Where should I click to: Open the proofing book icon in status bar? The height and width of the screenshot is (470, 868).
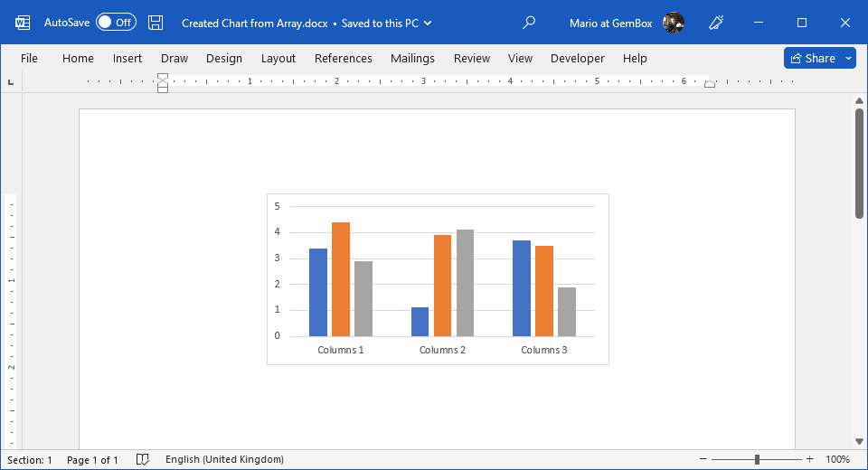click(142, 460)
